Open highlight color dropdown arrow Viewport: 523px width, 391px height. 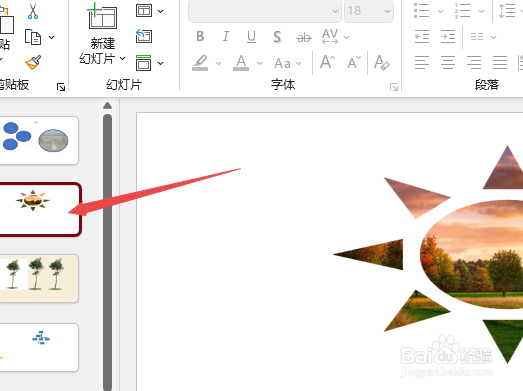tap(218, 63)
